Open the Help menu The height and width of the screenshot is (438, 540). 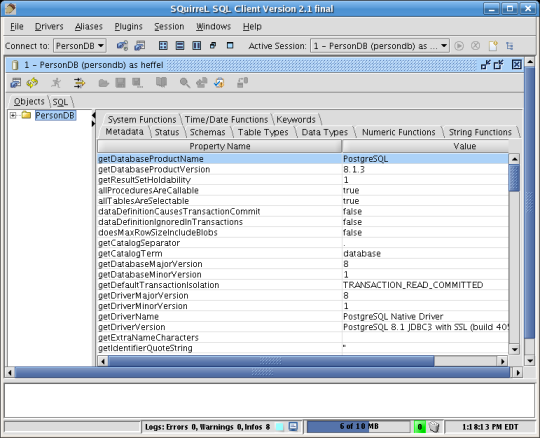click(252, 27)
